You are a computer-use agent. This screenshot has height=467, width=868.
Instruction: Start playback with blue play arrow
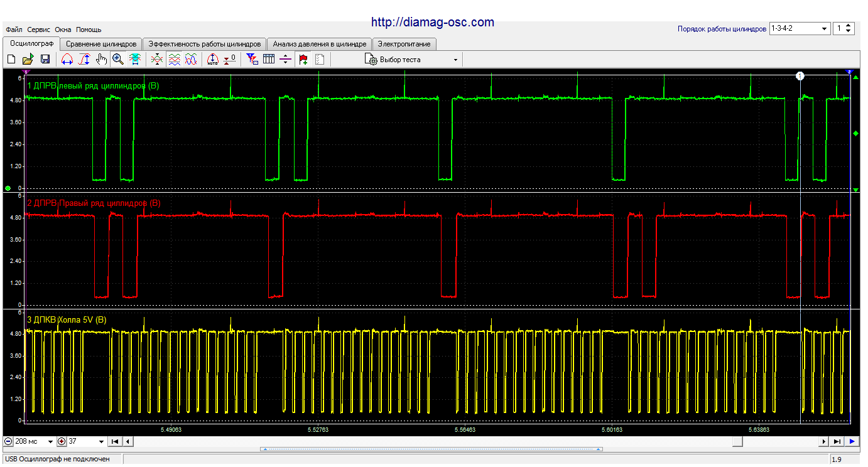(852, 442)
